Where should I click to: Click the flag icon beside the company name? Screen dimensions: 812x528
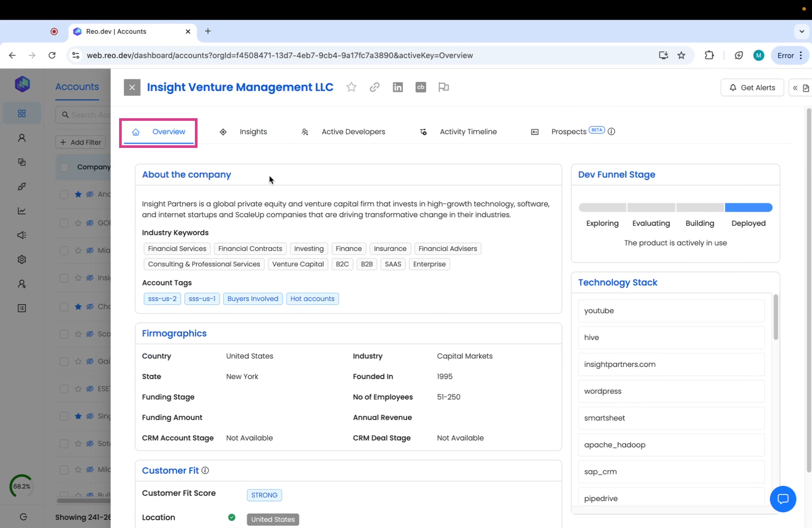tap(444, 87)
